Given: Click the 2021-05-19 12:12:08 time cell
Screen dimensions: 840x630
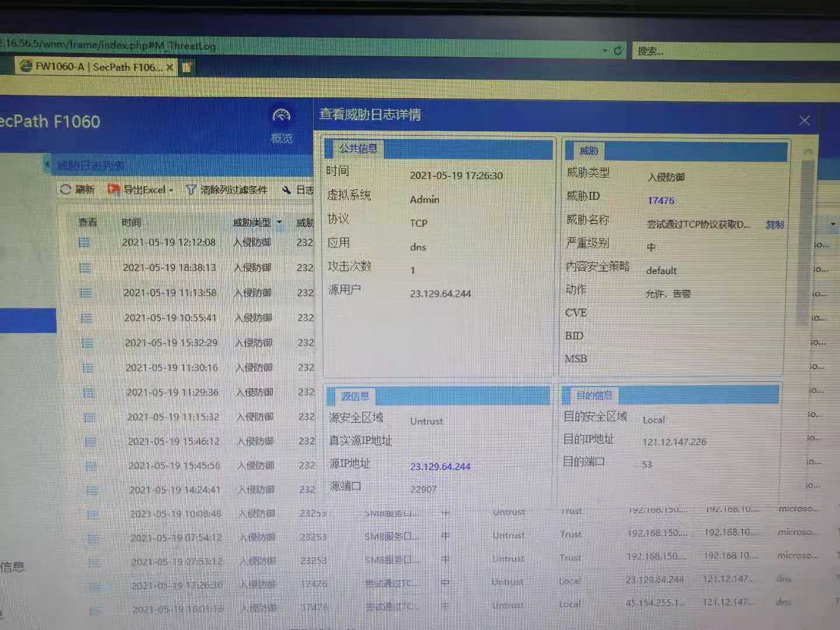Looking at the screenshot, I should pos(169,242).
